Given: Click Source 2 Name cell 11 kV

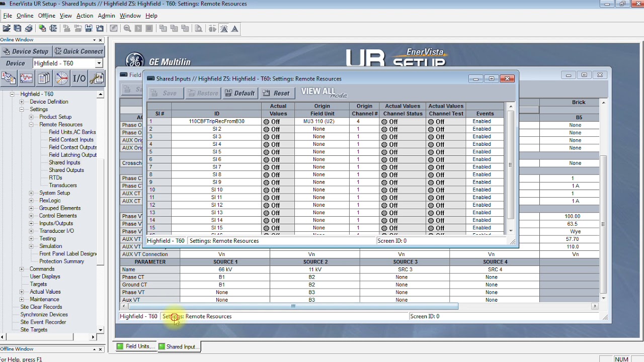Looking at the screenshot, I should (x=315, y=269).
